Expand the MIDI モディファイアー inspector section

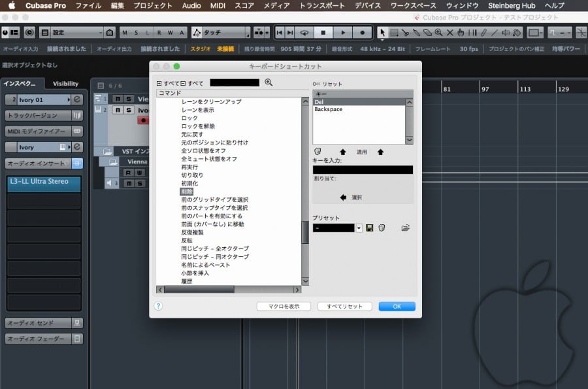[x=39, y=131]
